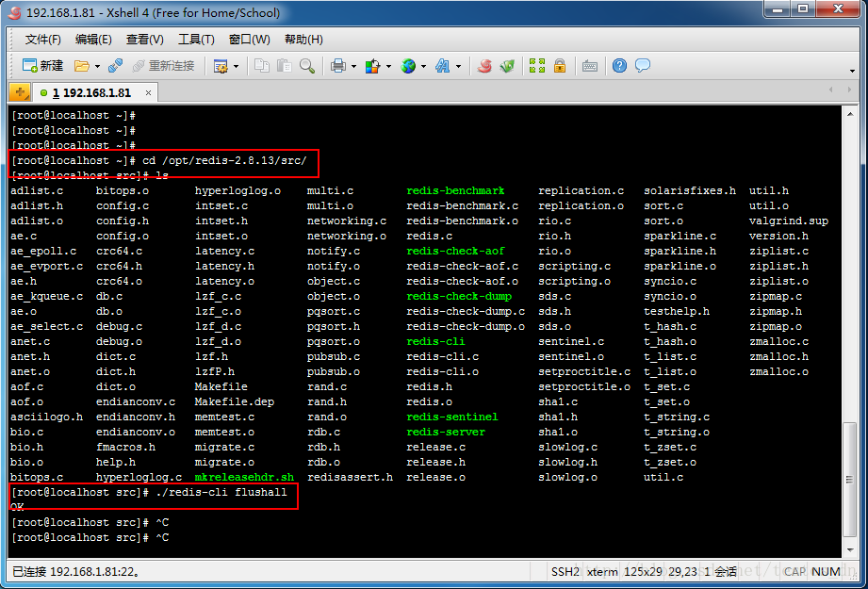The height and width of the screenshot is (589, 868).
Task: Expand toolbar options arrow at right end
Action: pos(852,71)
